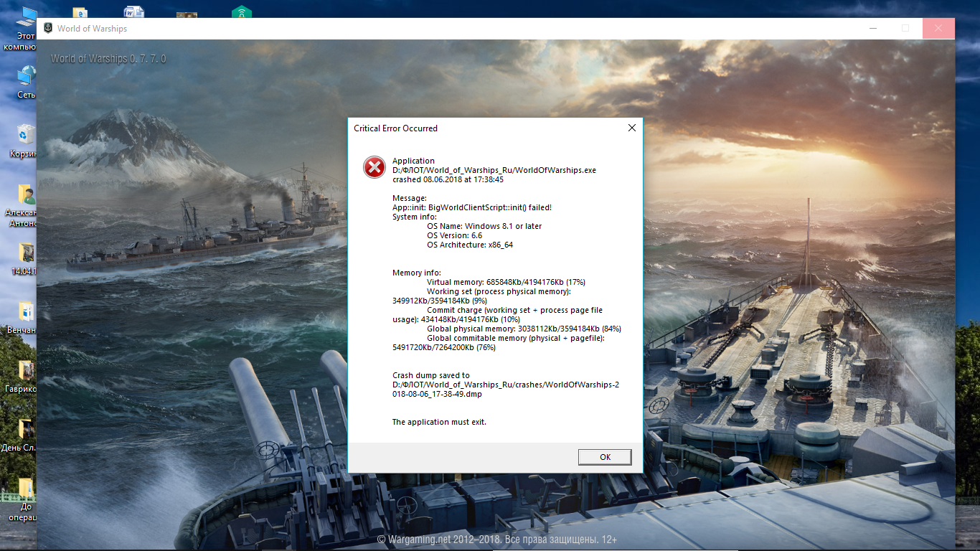
Task: Click the BigWorldClientScript::init() failed message
Action: (472, 207)
